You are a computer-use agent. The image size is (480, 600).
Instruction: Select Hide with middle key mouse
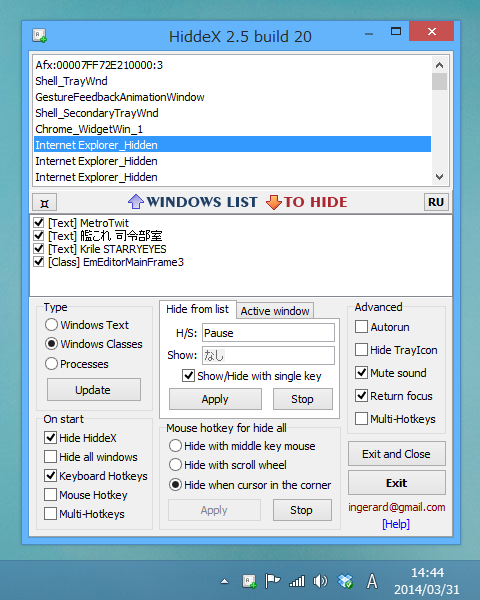242,446
